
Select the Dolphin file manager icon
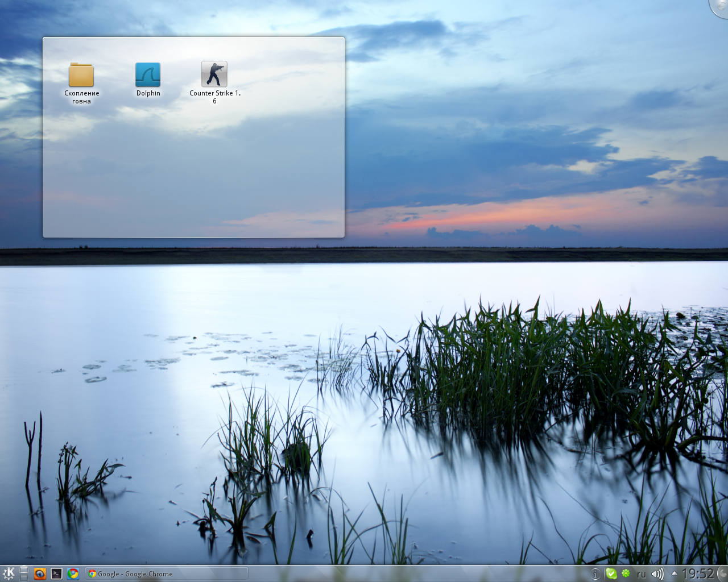coord(148,80)
